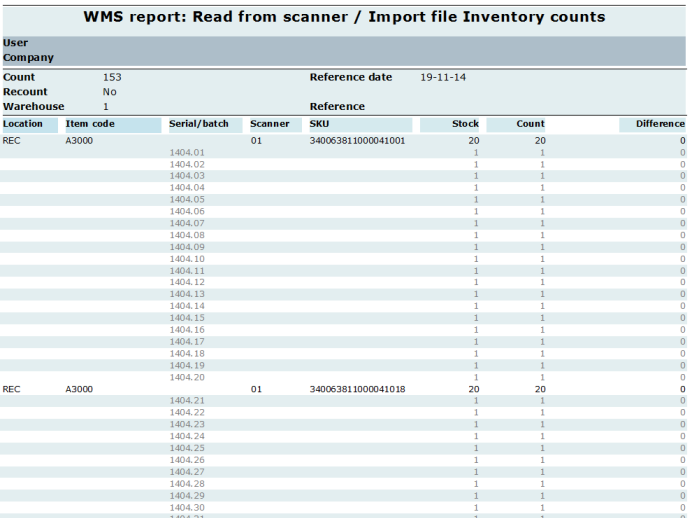The width and height of the screenshot is (688, 518).
Task: Select serial number 1404.25
Action: (x=187, y=448)
